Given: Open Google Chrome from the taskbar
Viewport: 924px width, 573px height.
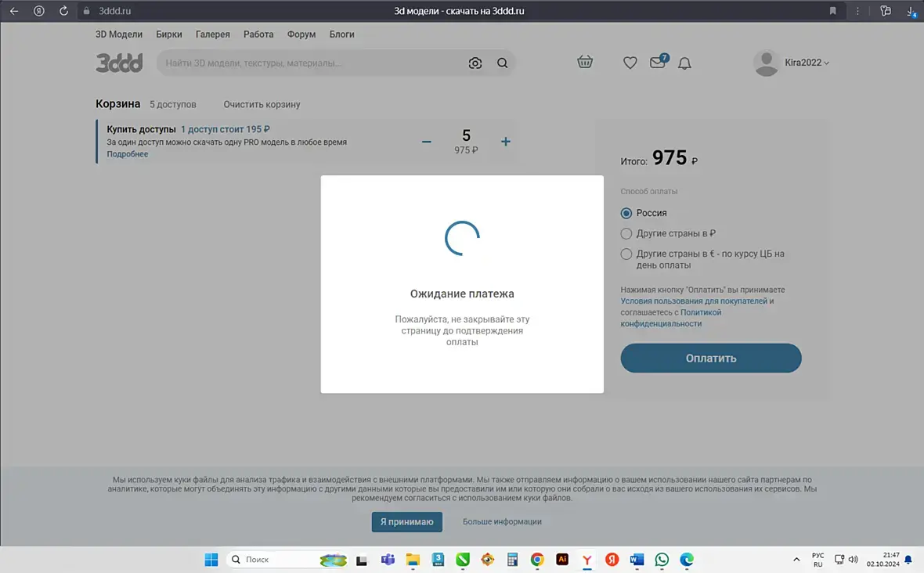Looking at the screenshot, I should (537, 560).
